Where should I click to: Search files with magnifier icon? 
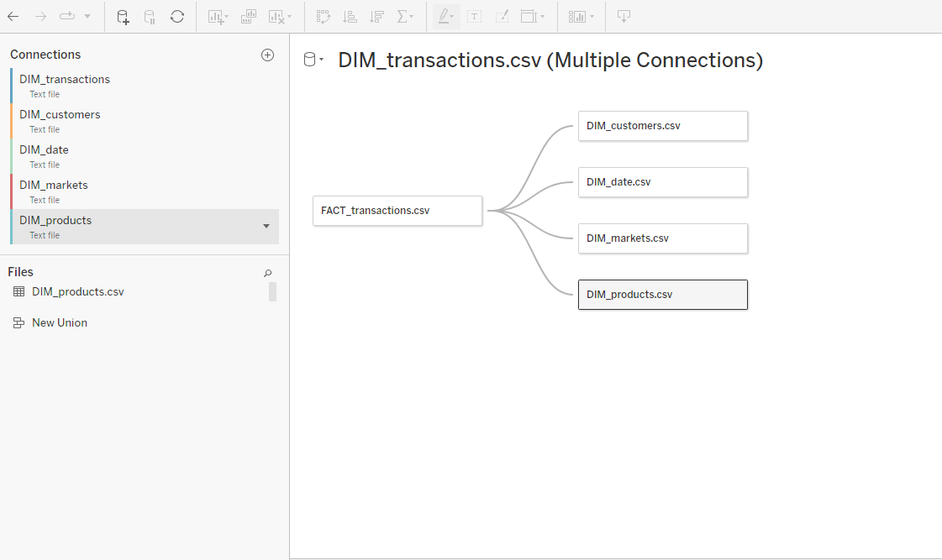[x=267, y=273]
